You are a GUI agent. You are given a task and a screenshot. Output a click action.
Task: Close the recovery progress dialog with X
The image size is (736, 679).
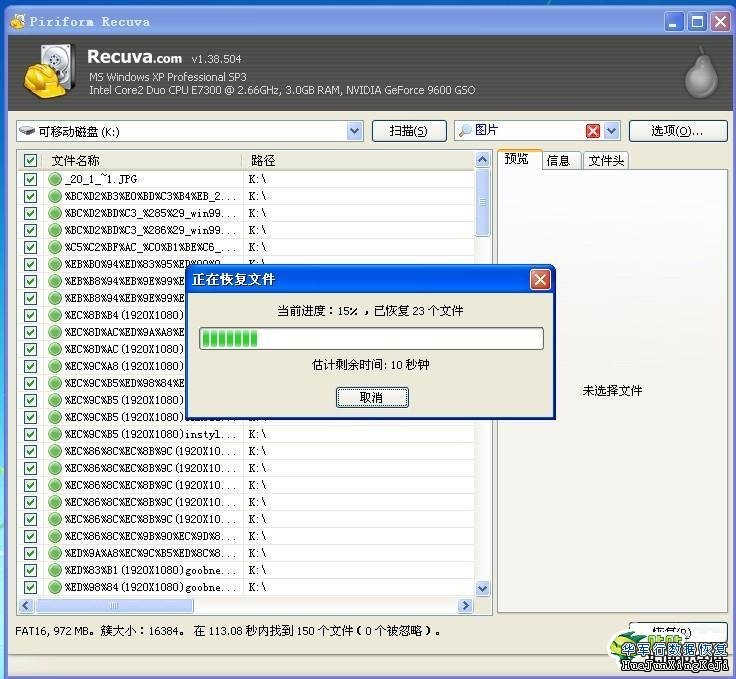(540, 279)
